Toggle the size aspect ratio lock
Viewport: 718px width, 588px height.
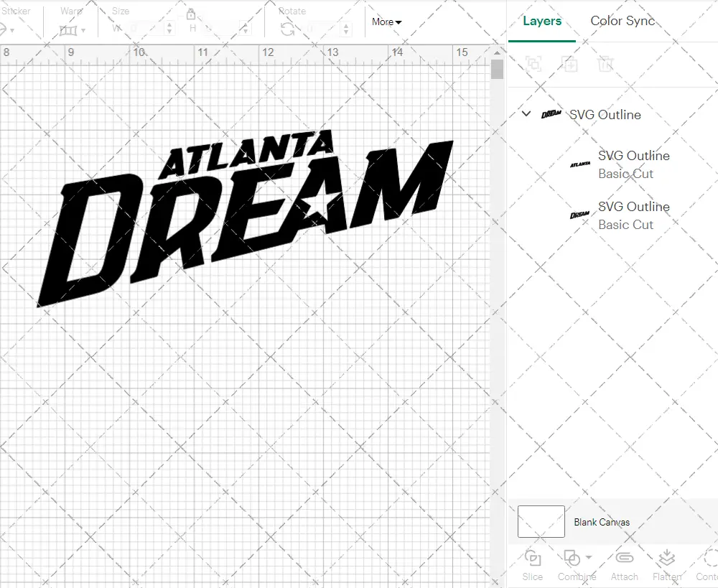click(x=190, y=14)
